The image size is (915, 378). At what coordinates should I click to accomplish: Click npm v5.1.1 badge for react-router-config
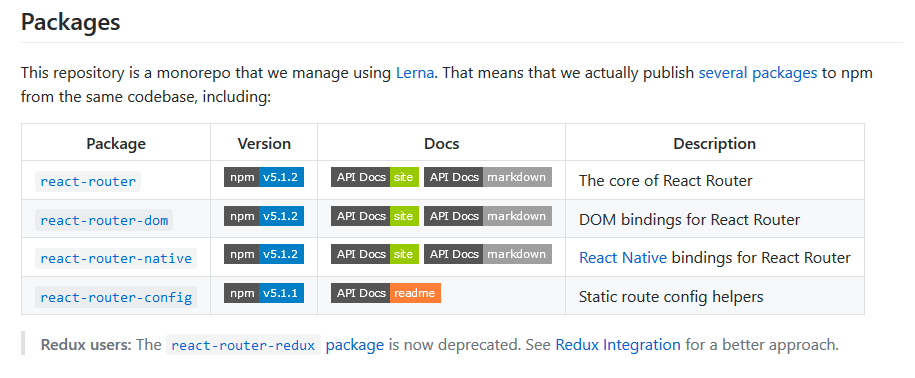pyautogui.click(x=264, y=293)
